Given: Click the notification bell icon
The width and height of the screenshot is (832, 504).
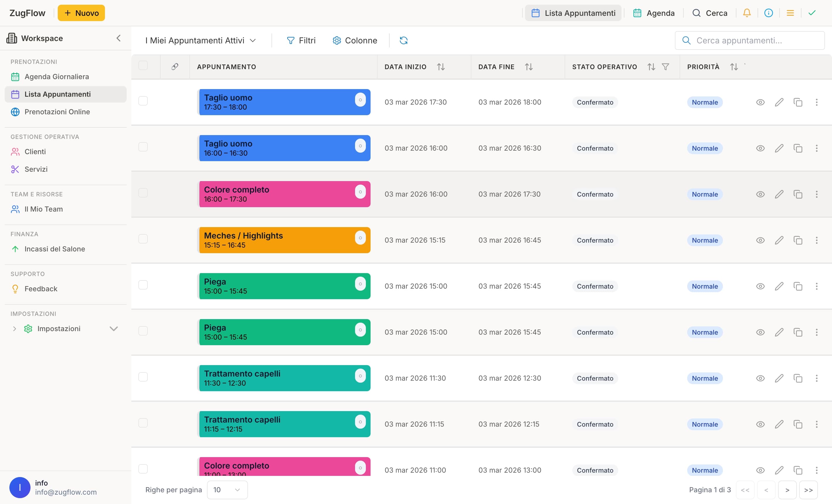Looking at the screenshot, I should 747,13.
